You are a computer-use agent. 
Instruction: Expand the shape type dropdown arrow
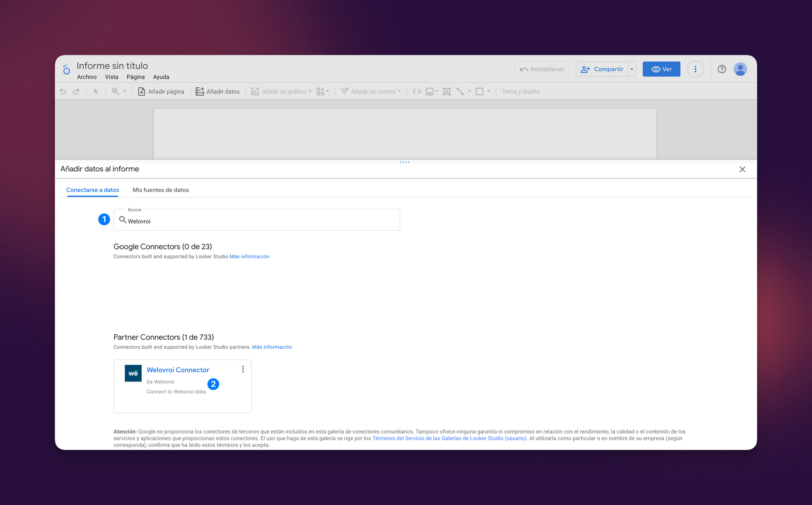tap(489, 91)
